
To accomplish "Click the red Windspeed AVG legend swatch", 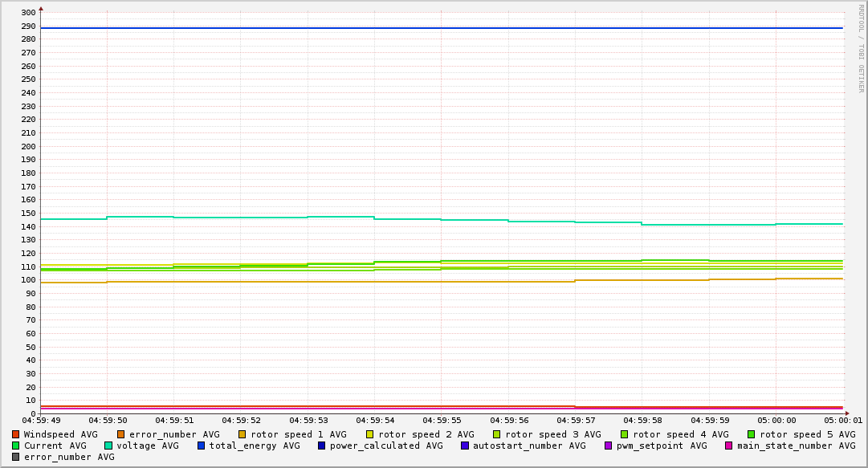I will 16,434.
